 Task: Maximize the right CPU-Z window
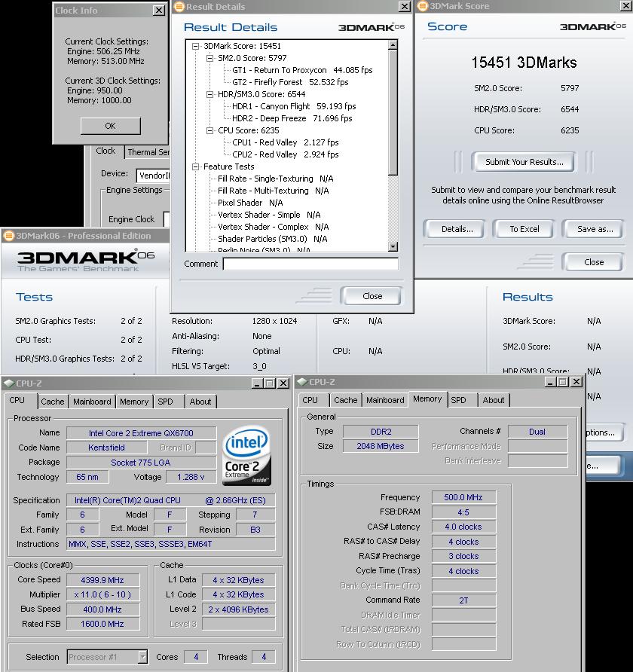tap(563, 382)
